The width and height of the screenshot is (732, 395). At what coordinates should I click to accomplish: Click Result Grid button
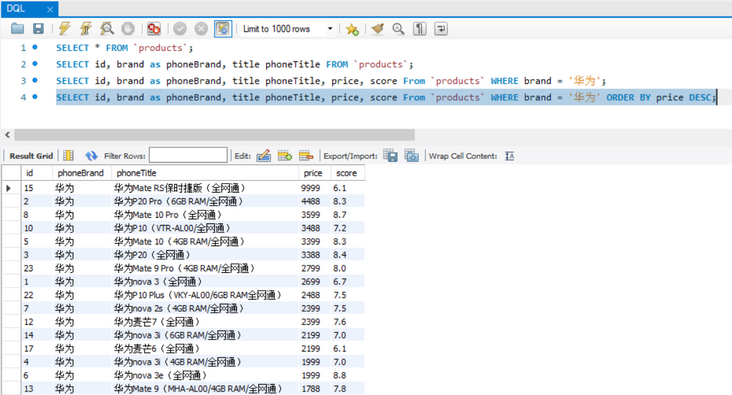(31, 156)
